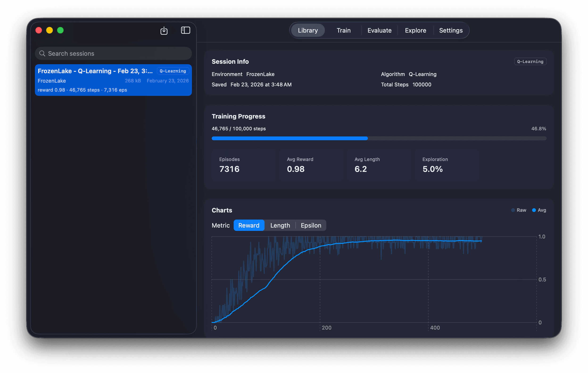Image resolution: width=588 pixels, height=373 pixels.
Task: Click the training progress bar
Action: coord(379,138)
